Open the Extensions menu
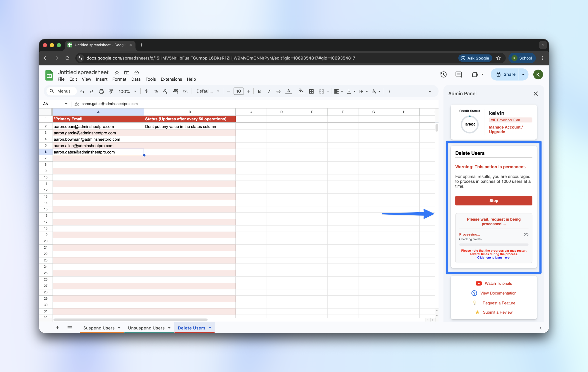 coord(171,79)
